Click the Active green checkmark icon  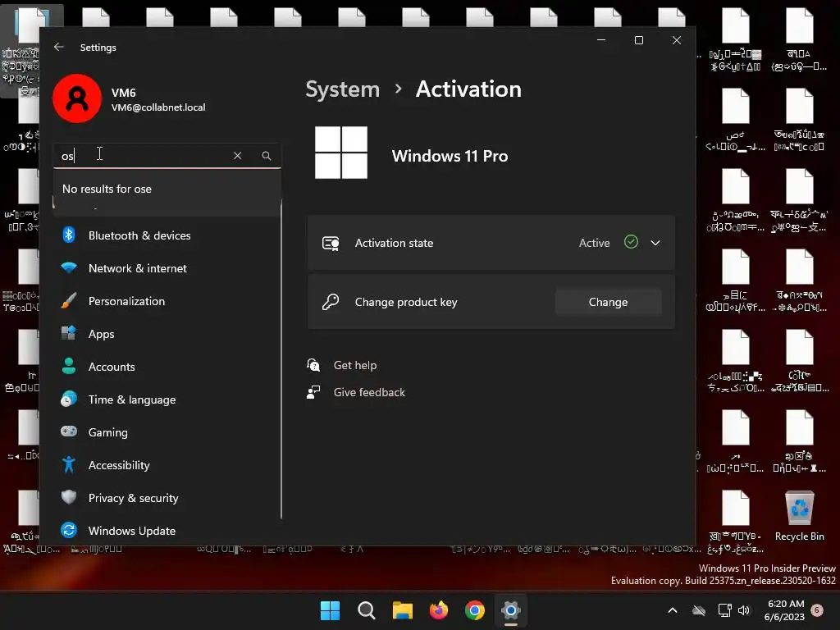631,242
